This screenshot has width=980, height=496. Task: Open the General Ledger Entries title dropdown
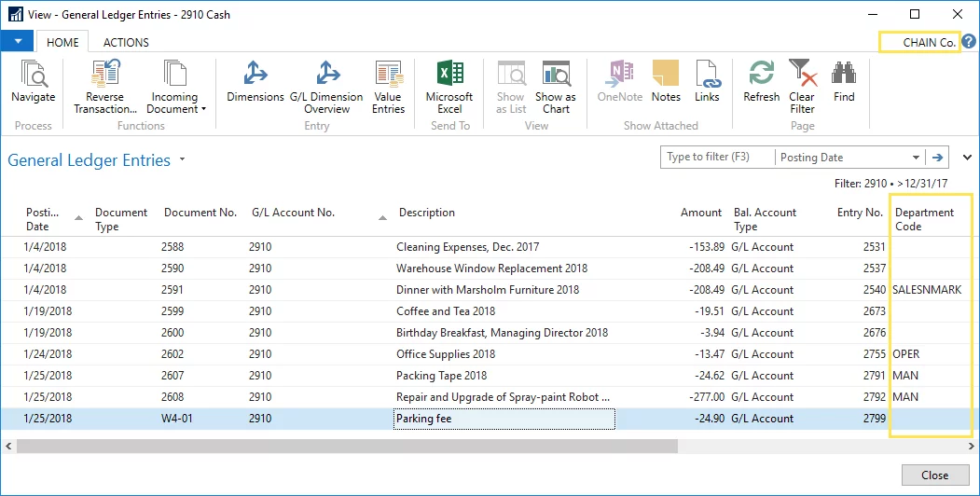pyautogui.click(x=183, y=160)
